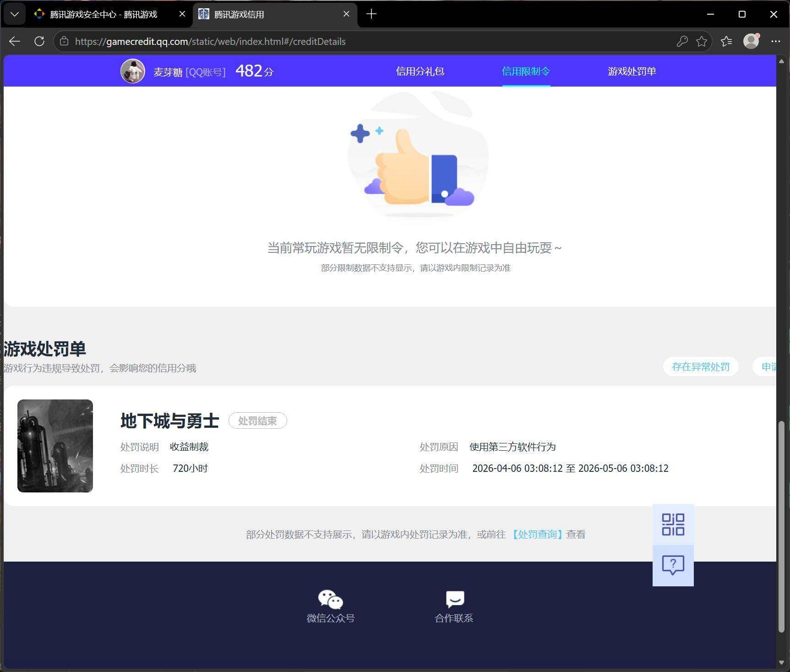Click the page vertical scrollbar thumb

tap(782, 526)
